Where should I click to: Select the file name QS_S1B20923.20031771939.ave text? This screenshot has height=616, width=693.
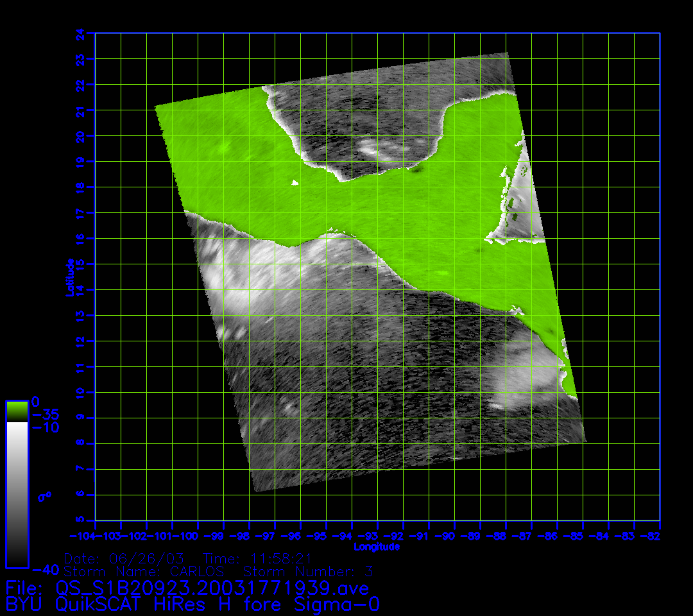(x=212, y=588)
